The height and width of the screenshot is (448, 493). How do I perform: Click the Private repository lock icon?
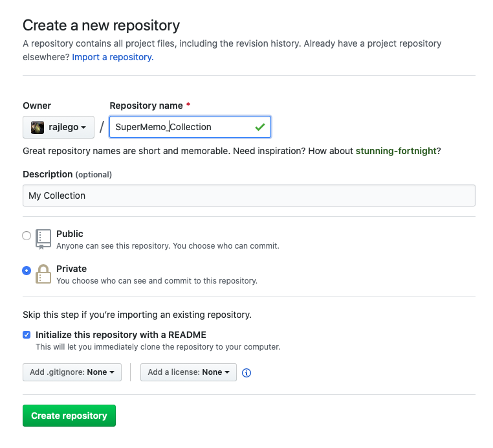[43, 274]
